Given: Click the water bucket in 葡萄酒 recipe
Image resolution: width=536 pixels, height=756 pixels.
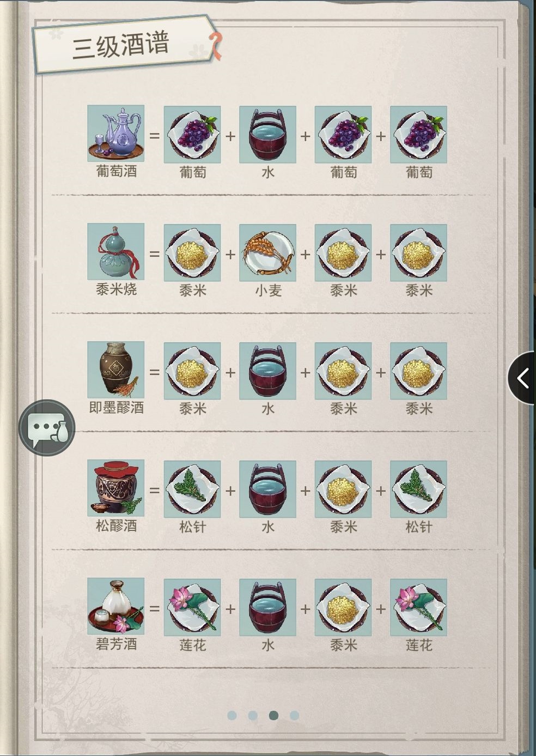Looking at the screenshot, I should click(x=267, y=135).
